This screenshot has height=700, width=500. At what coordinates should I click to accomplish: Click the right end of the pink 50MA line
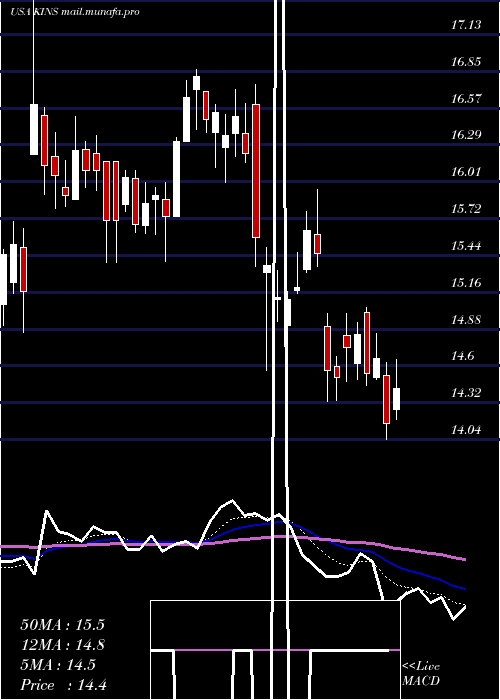464,559
